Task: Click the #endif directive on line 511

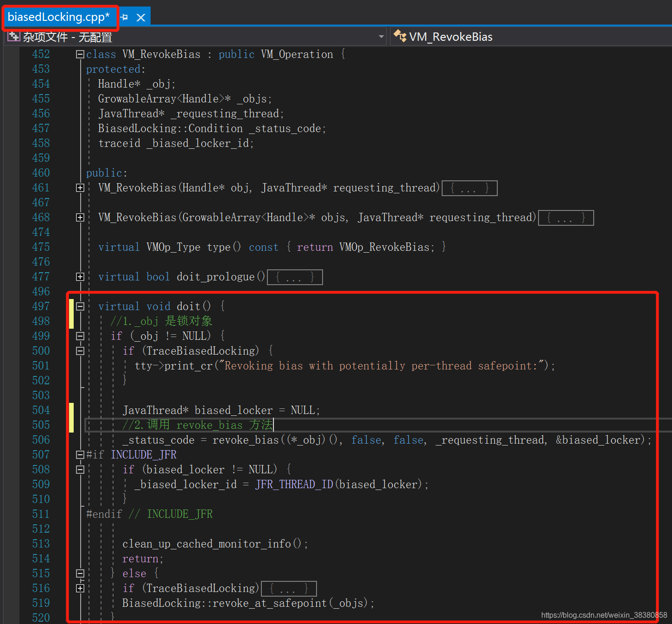Action: (104, 514)
